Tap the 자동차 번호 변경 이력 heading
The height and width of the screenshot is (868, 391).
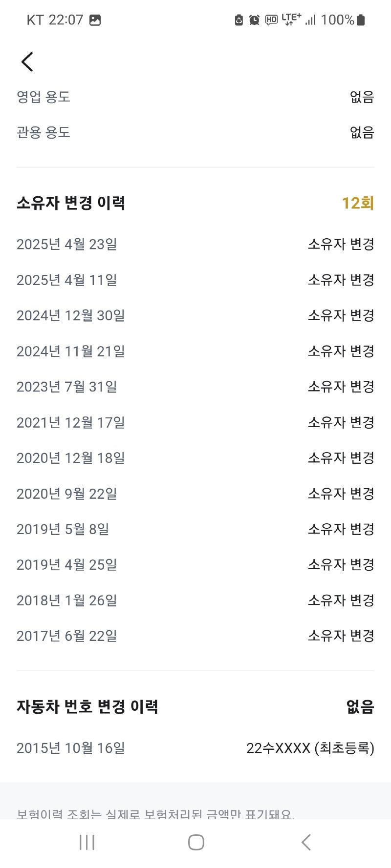click(x=87, y=706)
